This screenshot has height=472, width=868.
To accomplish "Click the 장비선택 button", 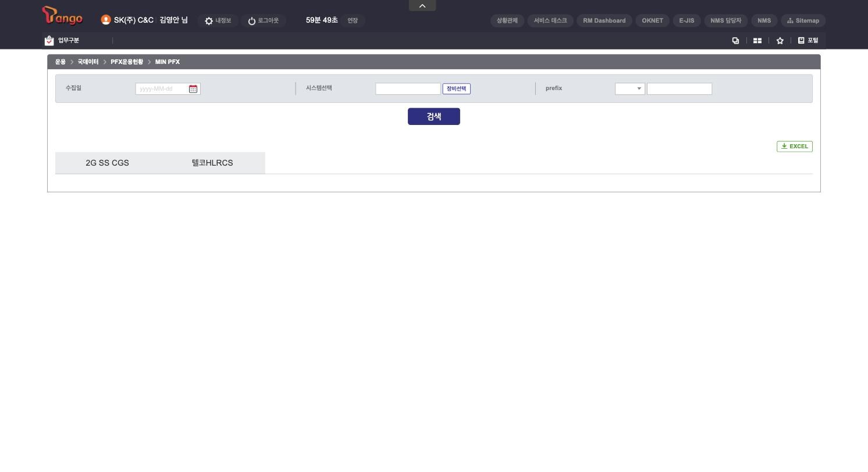I will 457,88.
